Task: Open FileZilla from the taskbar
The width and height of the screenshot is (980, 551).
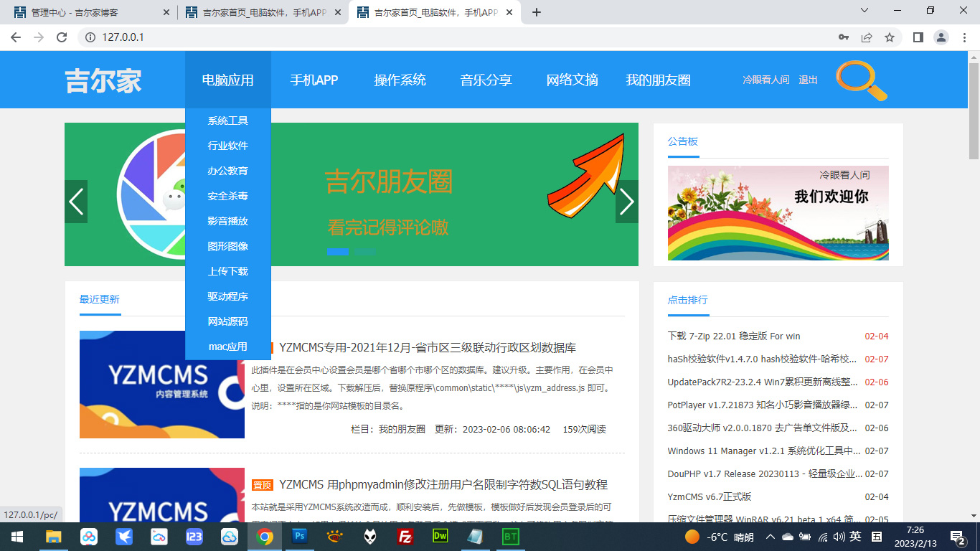Action: (405, 536)
